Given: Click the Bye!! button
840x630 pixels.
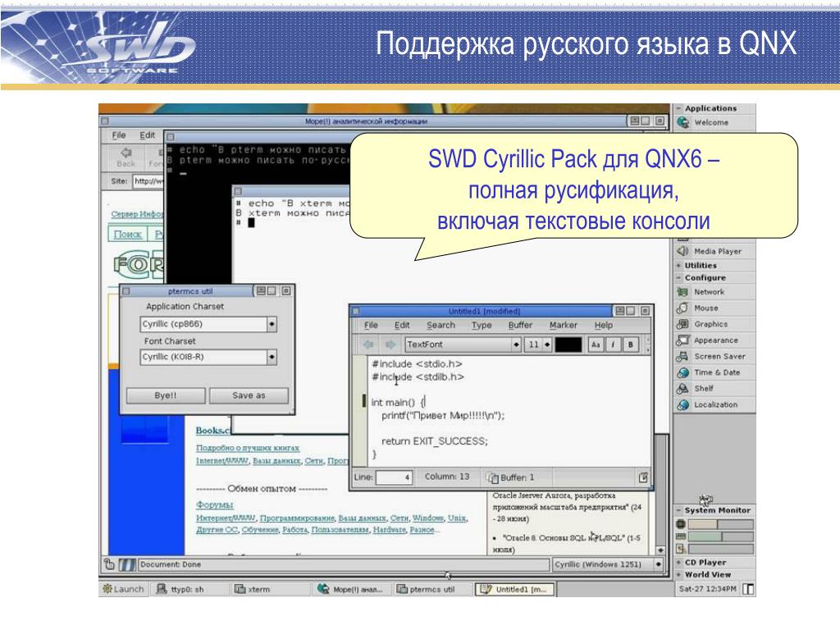Looking at the screenshot, I should tap(166, 395).
